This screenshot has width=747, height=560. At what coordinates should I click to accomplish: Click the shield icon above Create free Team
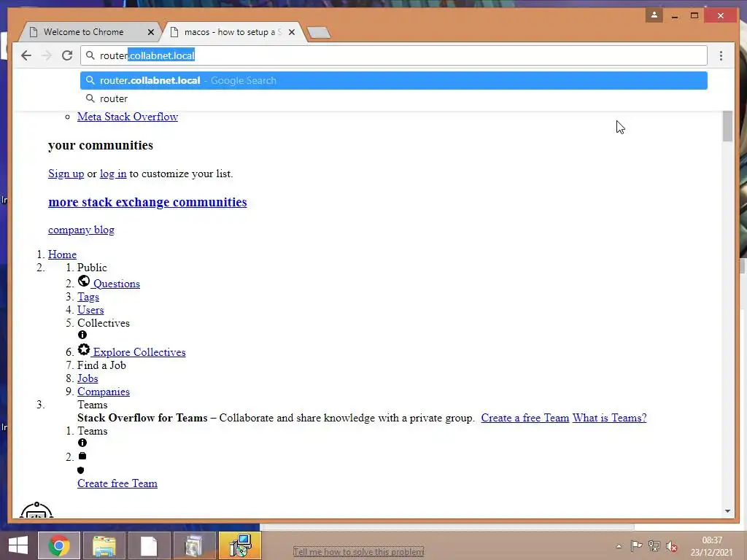tap(80, 470)
